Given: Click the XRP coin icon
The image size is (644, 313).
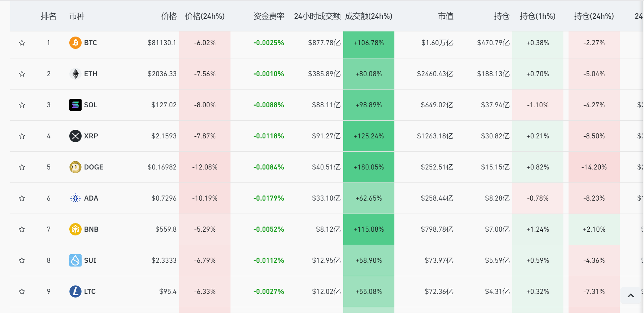Looking at the screenshot, I should click(75, 136).
